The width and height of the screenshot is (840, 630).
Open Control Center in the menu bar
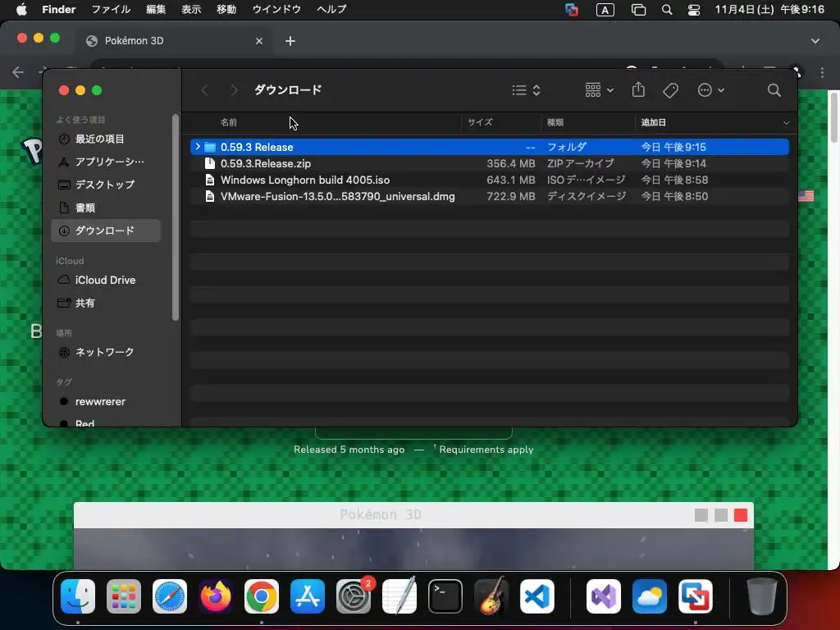[694, 10]
